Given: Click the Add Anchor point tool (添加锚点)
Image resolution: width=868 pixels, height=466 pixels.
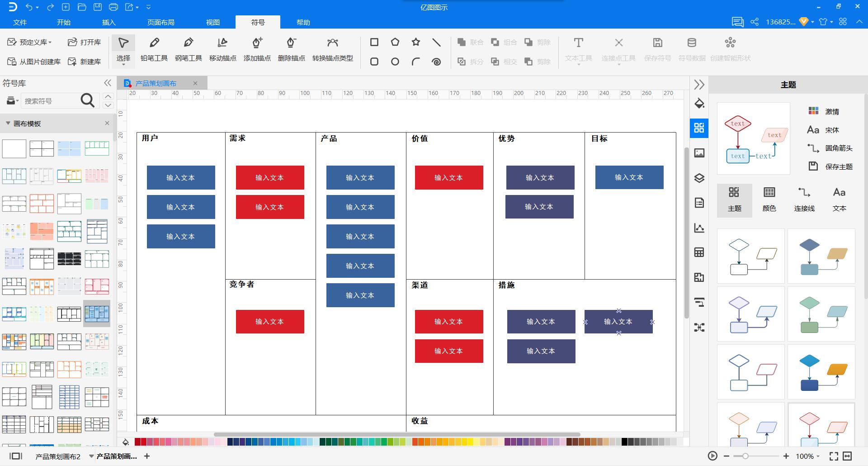Looking at the screenshot, I should (257, 49).
